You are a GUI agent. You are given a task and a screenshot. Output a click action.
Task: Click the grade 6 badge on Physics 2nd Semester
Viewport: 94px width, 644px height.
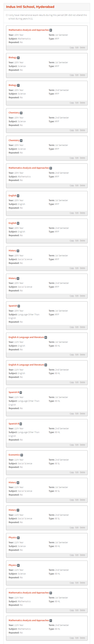pos(18,565)
